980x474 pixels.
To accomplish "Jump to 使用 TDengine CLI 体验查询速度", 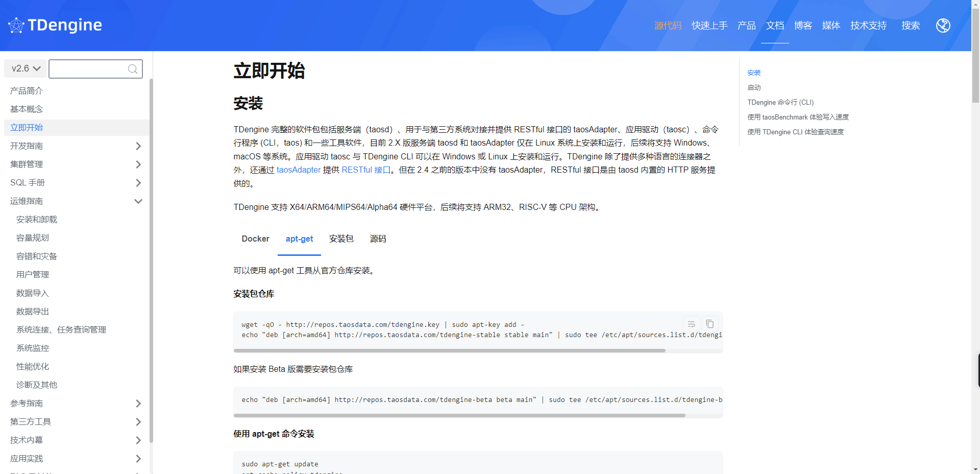I will point(795,132).
